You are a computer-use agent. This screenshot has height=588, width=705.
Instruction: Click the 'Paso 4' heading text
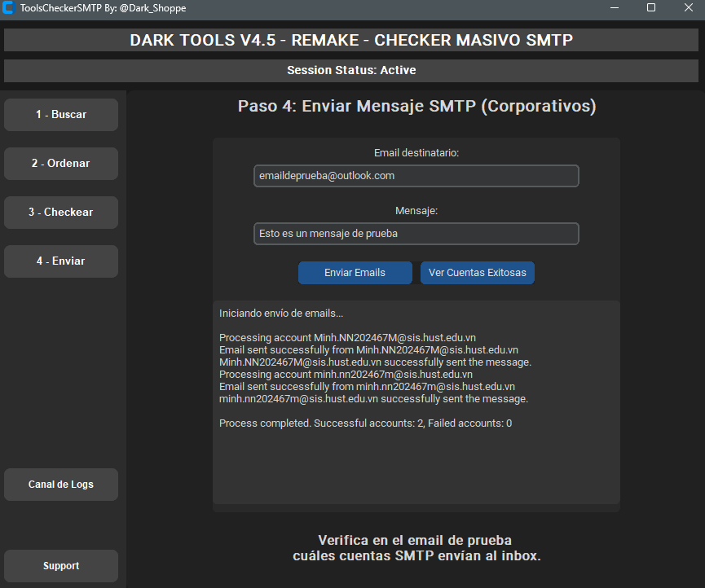click(x=416, y=106)
